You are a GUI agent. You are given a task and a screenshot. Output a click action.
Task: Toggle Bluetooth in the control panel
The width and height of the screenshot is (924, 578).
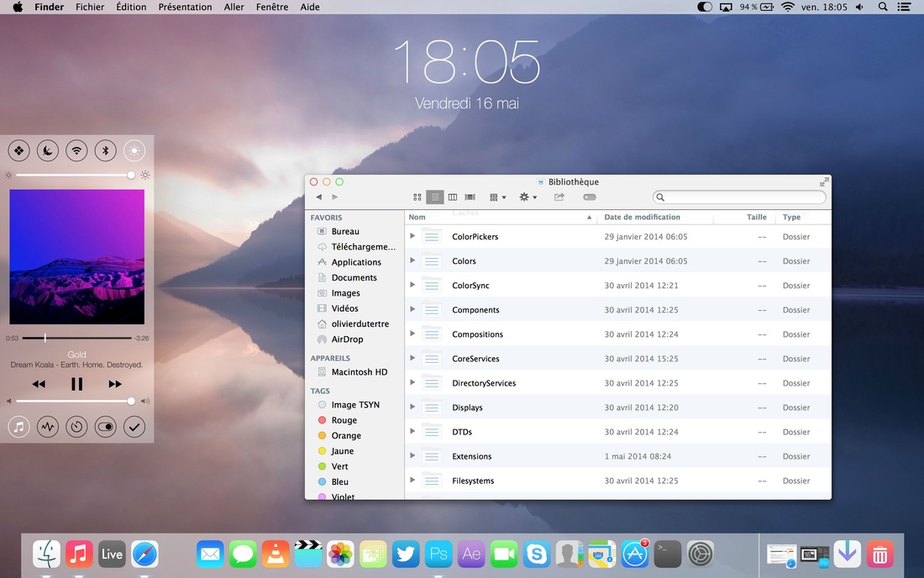coord(105,151)
